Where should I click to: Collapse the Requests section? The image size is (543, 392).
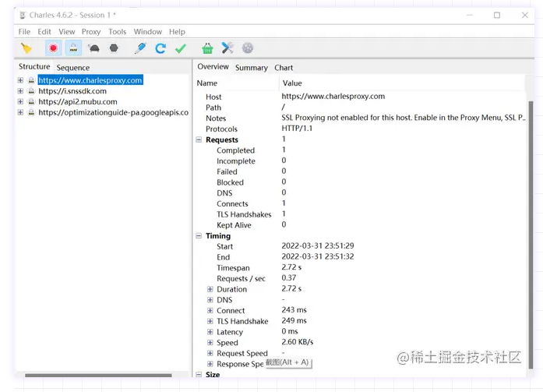tap(199, 139)
